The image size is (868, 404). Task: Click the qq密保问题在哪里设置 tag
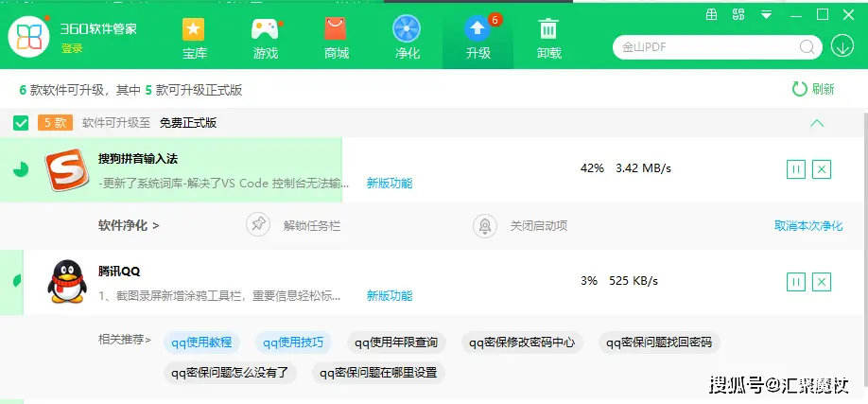[378, 373]
